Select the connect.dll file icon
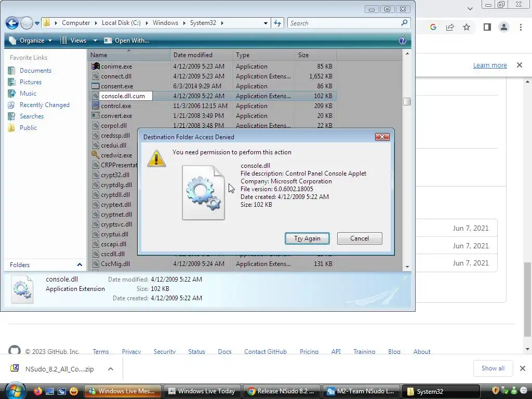 point(96,76)
